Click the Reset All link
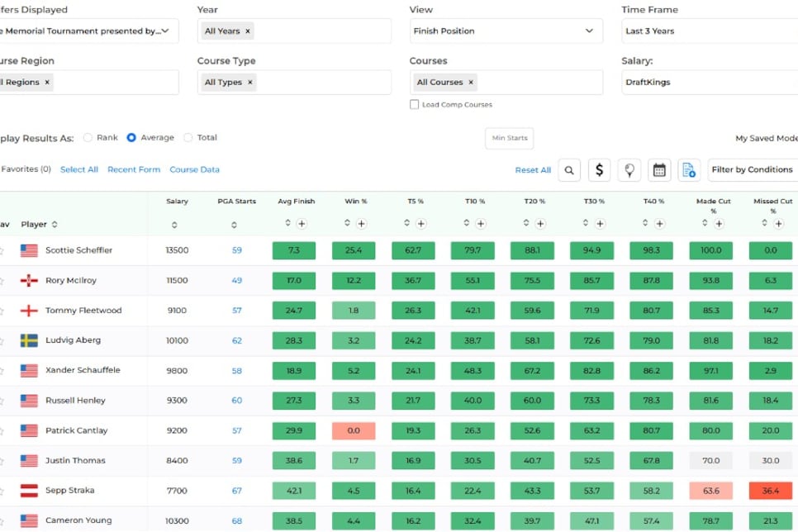Screen dimensions: 798x532 pyautogui.click(x=533, y=170)
